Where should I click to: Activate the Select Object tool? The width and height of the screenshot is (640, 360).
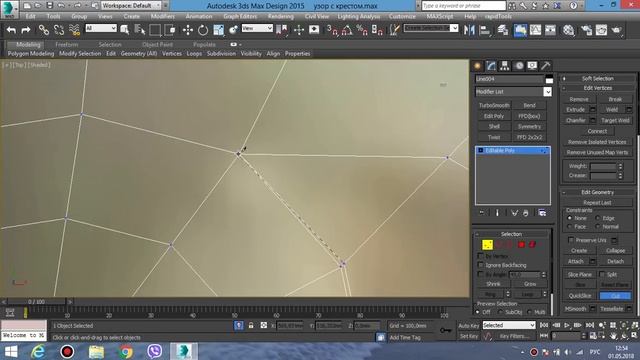pyautogui.click(x=124, y=30)
